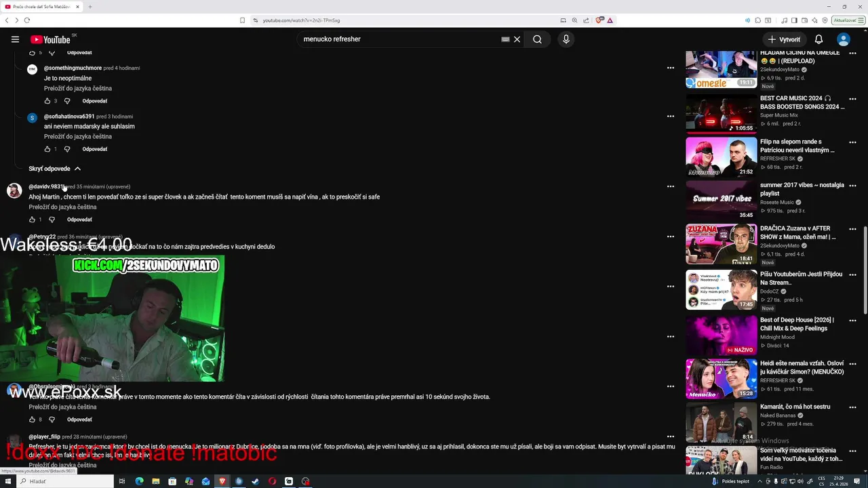Viewport: 868px width, 488px height.
Task: Open options menu for @sofiahatinova6391 comment
Action: point(670,117)
